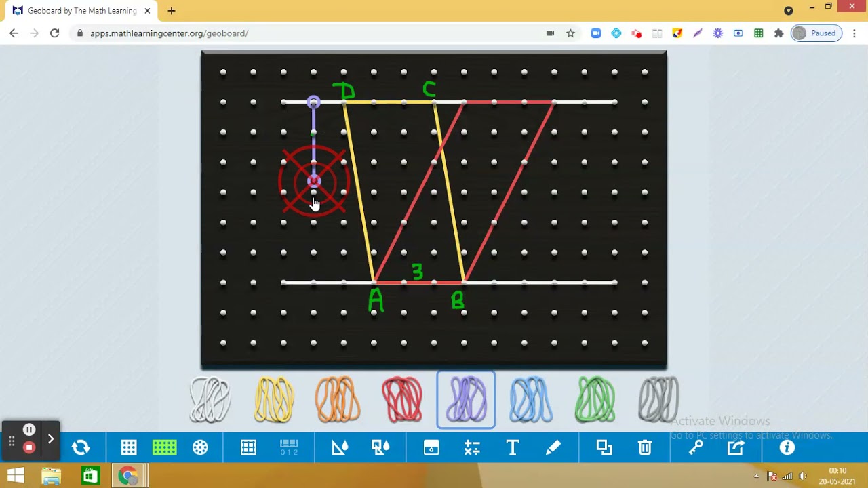
Task: Open the tab search dropdown arrow
Action: click(788, 10)
